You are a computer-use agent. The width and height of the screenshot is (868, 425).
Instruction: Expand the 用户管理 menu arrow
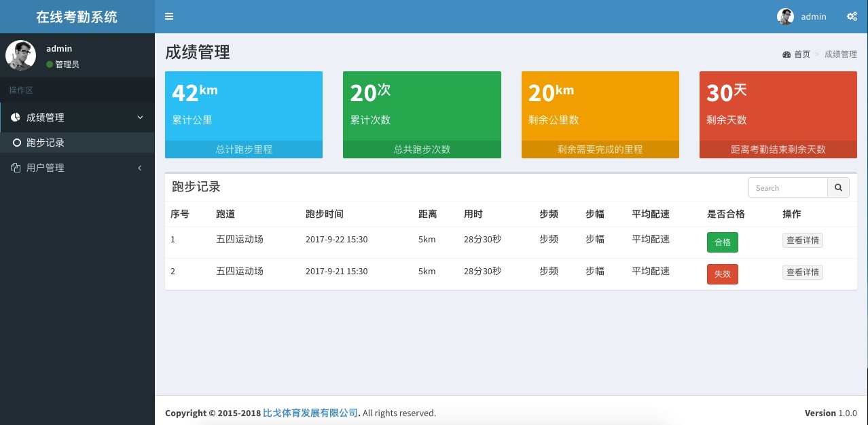coord(140,168)
